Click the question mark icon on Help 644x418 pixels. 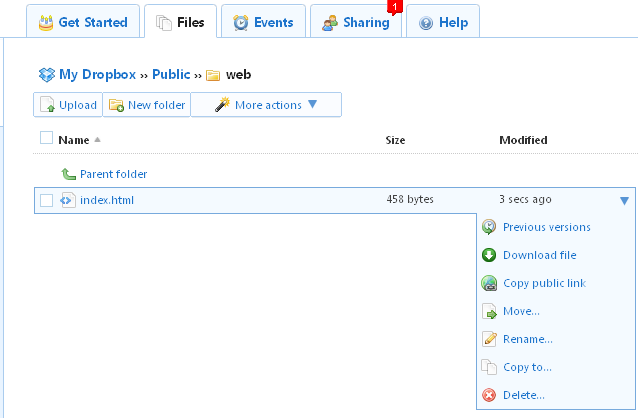click(x=426, y=23)
